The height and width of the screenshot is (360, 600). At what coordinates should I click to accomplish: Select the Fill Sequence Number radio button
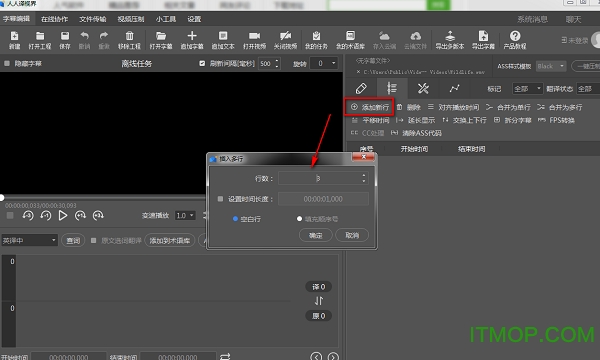(300, 219)
